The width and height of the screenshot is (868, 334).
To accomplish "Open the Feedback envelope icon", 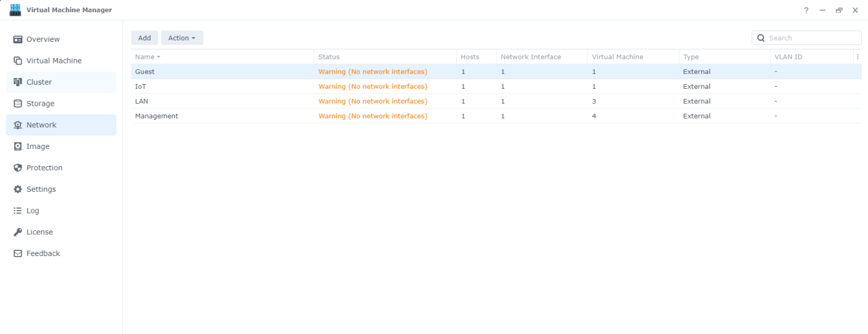I will pyautogui.click(x=18, y=253).
